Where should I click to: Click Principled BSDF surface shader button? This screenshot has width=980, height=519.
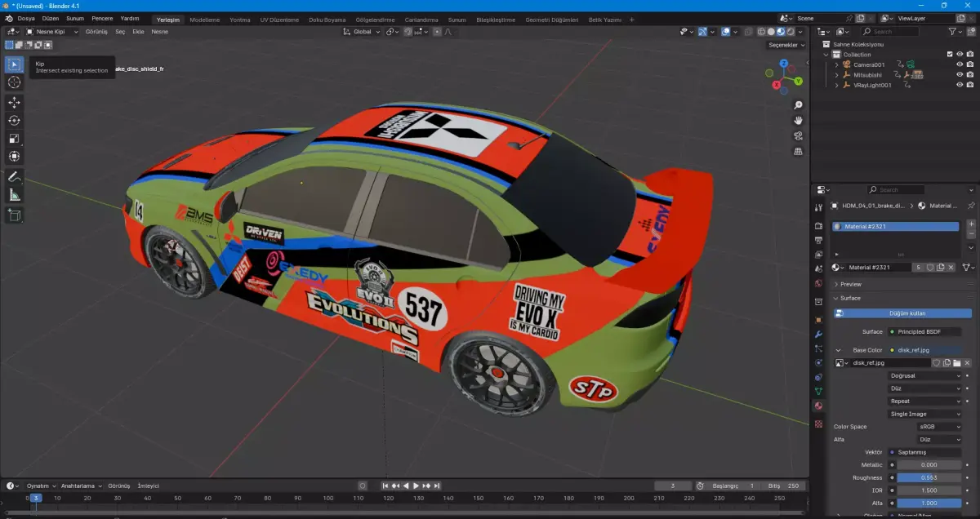(x=925, y=331)
